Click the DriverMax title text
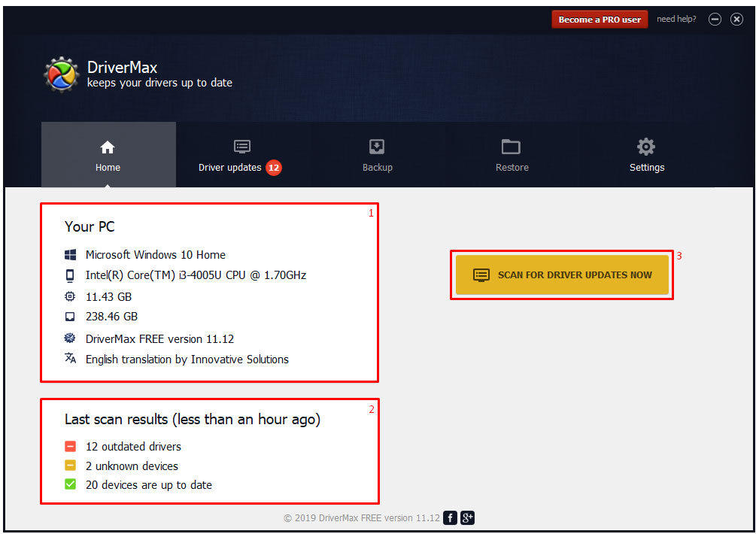Image resolution: width=756 pixels, height=534 pixels. pyautogui.click(x=122, y=67)
